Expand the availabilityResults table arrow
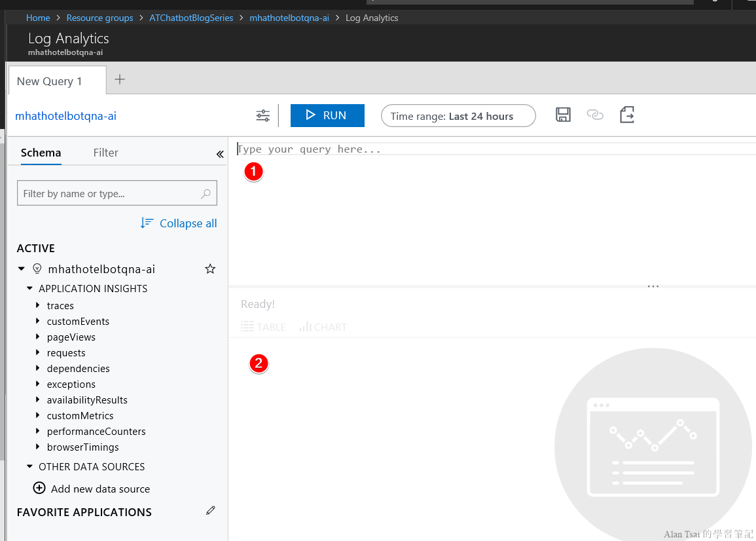Viewport: 756px width, 541px height. [x=37, y=400]
